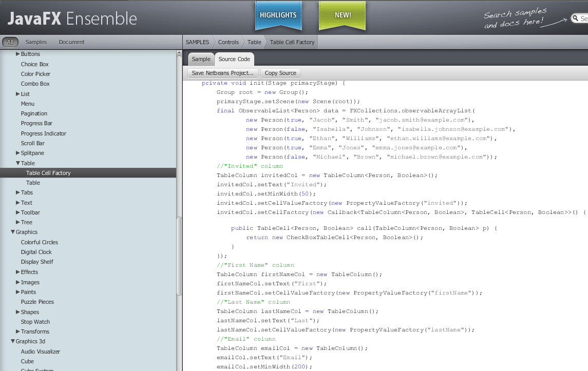
Task: Select the All filter toggle
Action: point(10,42)
